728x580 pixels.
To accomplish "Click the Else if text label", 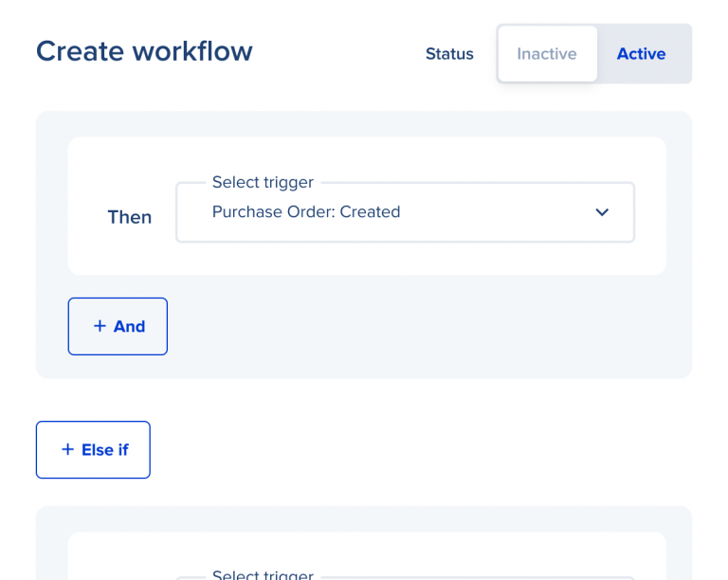I will [x=104, y=449].
